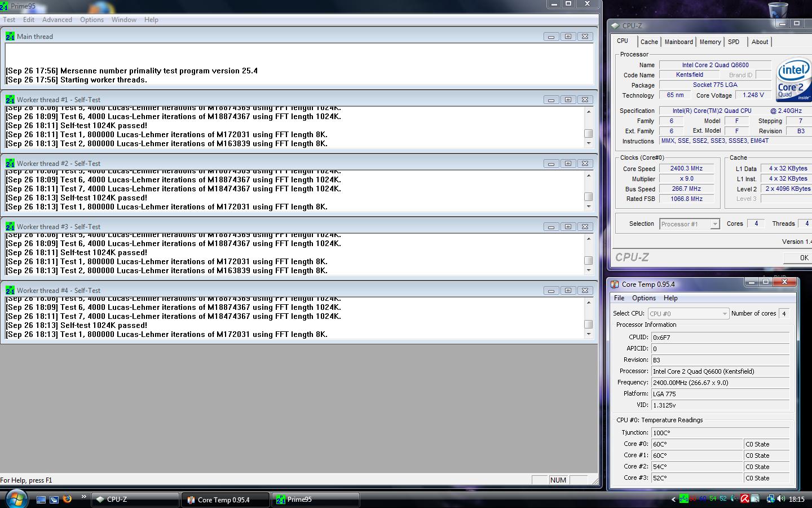
Task: Switch to the Memory tab in CPU-Z
Action: click(x=710, y=42)
